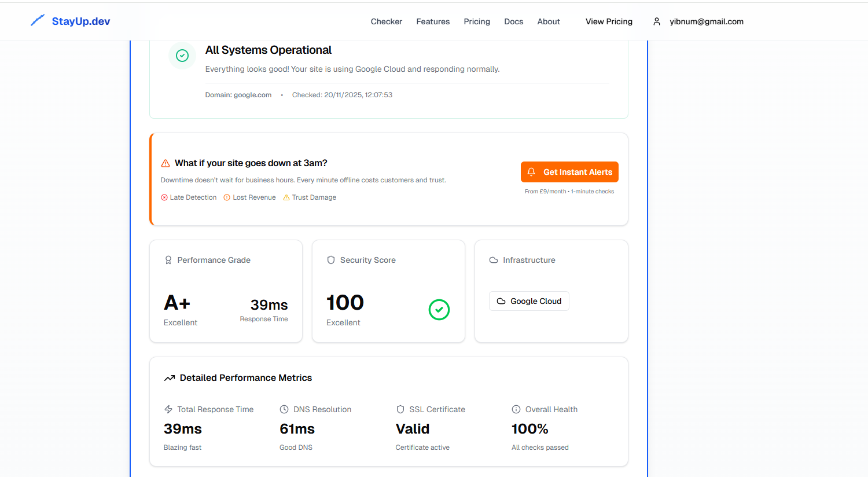Select the Google Cloud provider button
The image size is (868, 477).
click(x=529, y=301)
